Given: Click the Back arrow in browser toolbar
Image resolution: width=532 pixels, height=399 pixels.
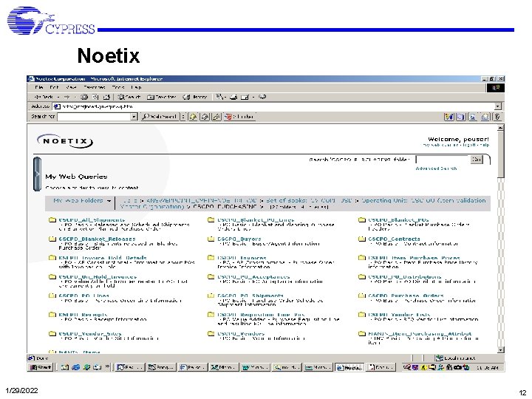Looking at the screenshot, I should [x=44, y=97].
